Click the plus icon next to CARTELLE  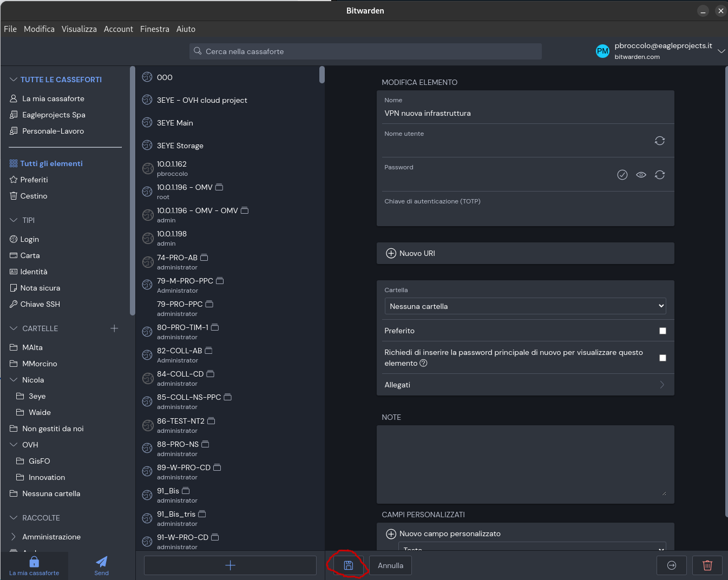tap(114, 328)
